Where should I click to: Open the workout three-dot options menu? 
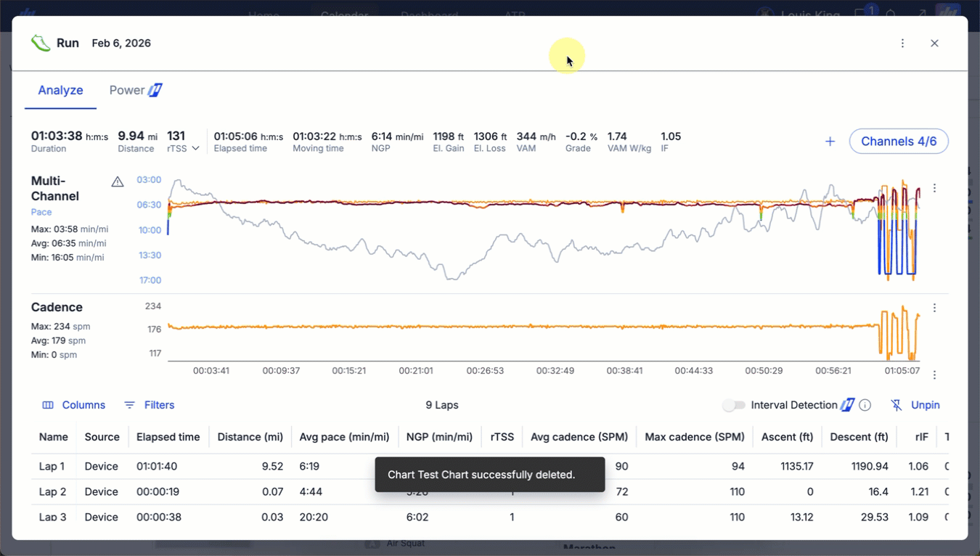click(902, 44)
